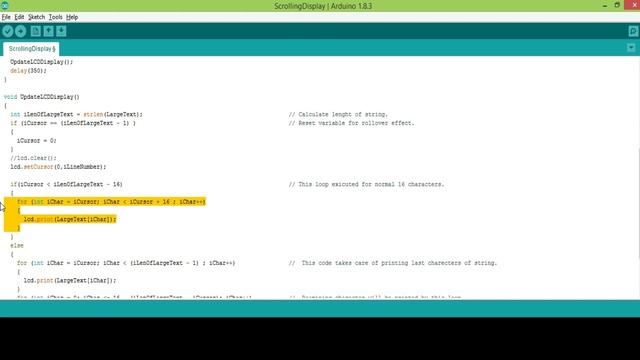
Task: Click the 'else' keyword line
Action: tap(17, 246)
